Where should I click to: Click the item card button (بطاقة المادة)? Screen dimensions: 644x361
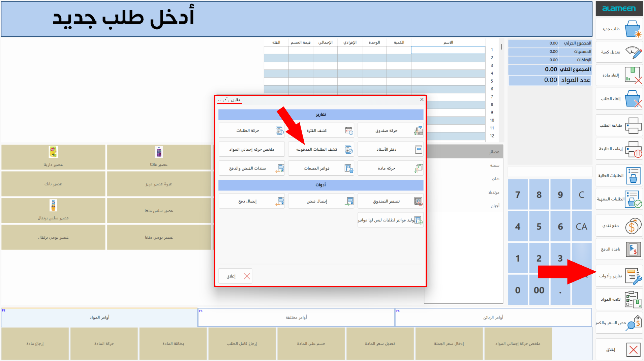(x=173, y=343)
